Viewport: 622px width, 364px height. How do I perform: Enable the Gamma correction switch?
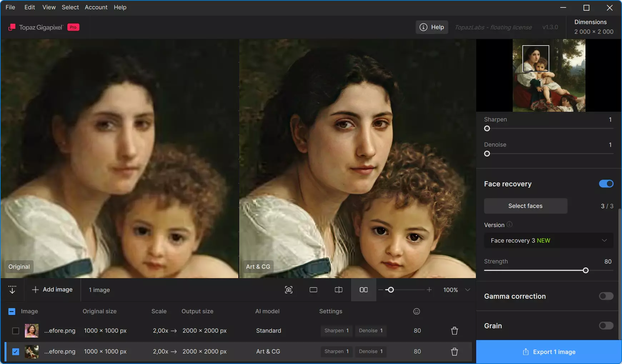[x=606, y=296]
